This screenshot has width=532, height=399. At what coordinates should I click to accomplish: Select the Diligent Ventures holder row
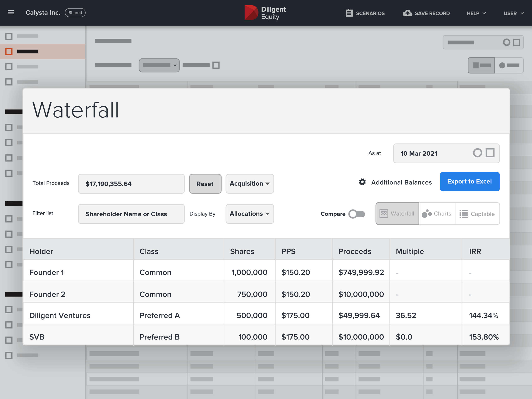(x=266, y=314)
